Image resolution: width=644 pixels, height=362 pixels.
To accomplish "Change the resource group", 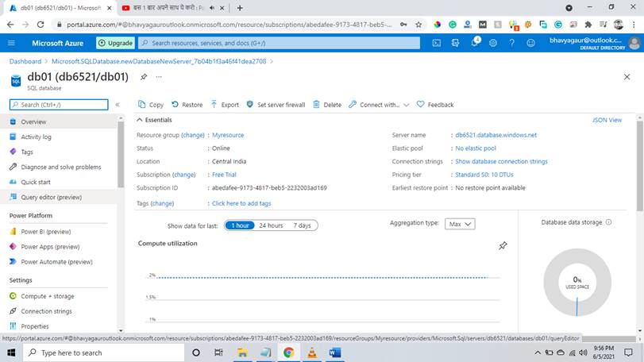I will tap(193, 135).
